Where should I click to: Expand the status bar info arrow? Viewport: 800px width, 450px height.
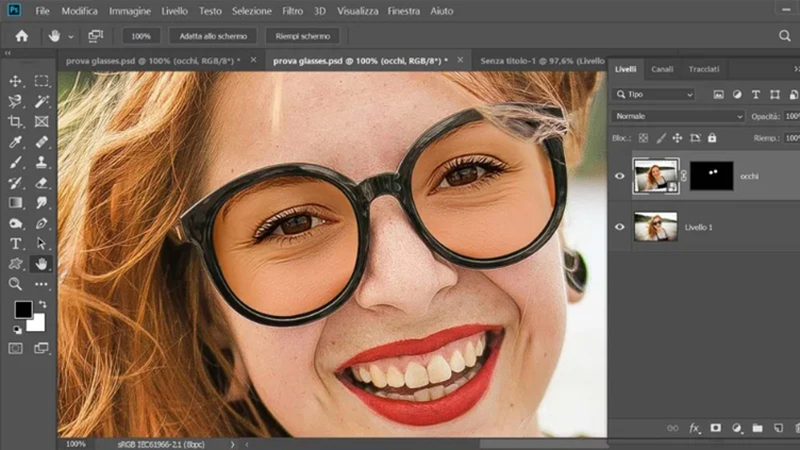pyautogui.click(x=232, y=444)
